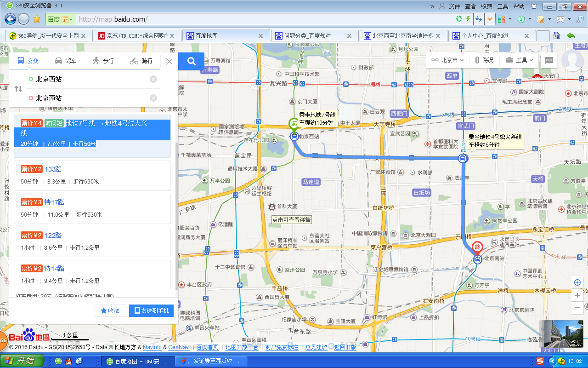This screenshot has width=588, height=368.
Task: Open the 工具 tools dropdown
Action: [x=520, y=60]
